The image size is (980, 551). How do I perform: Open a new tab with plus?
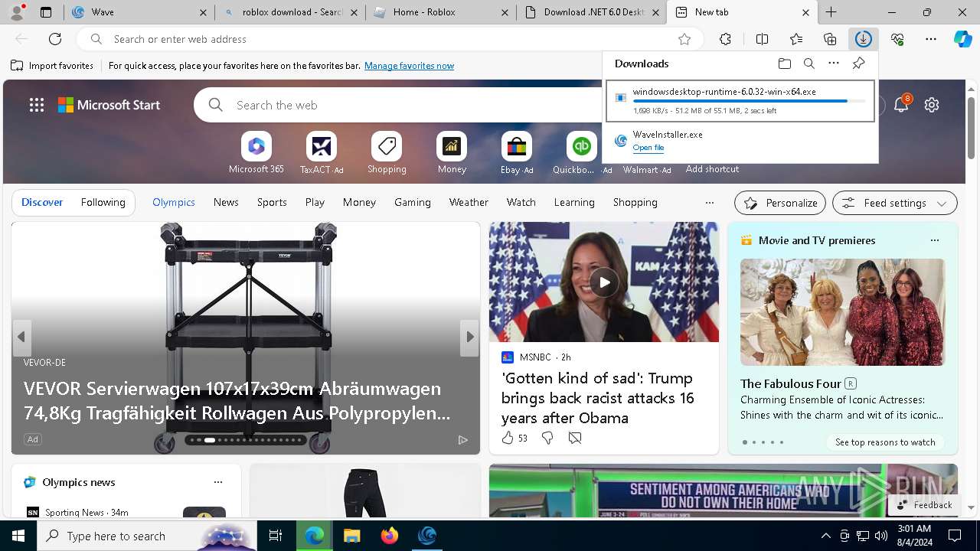(831, 12)
